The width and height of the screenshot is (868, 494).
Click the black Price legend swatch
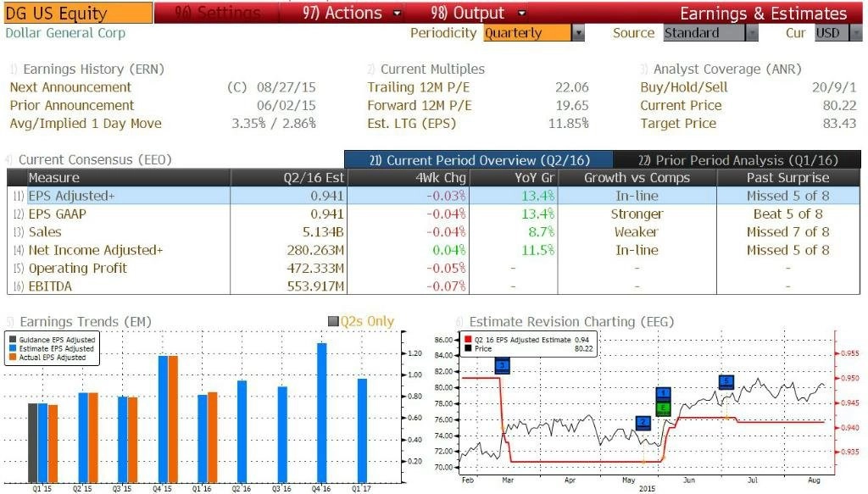pos(468,348)
